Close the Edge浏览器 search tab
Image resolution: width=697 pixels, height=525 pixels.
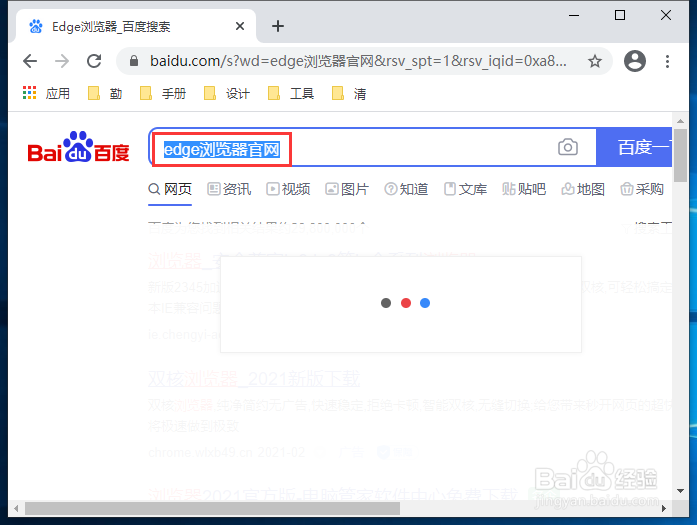pyautogui.click(x=240, y=26)
